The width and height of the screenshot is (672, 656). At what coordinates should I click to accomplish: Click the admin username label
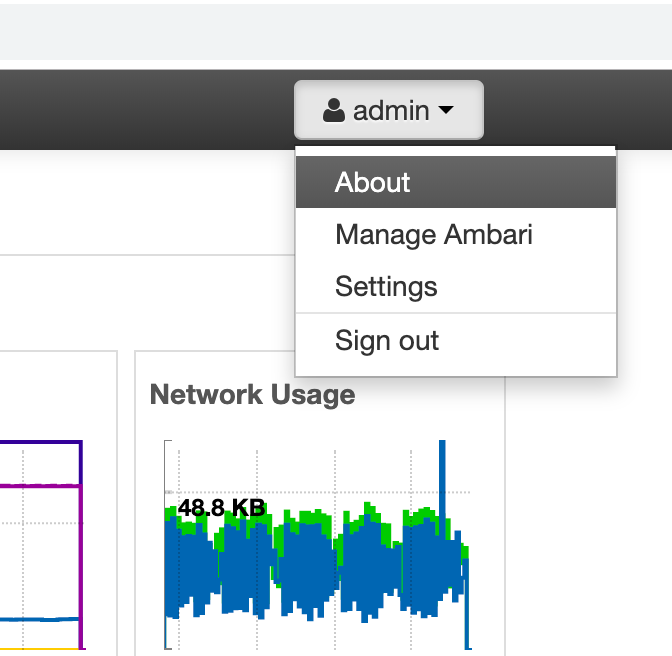tap(391, 111)
